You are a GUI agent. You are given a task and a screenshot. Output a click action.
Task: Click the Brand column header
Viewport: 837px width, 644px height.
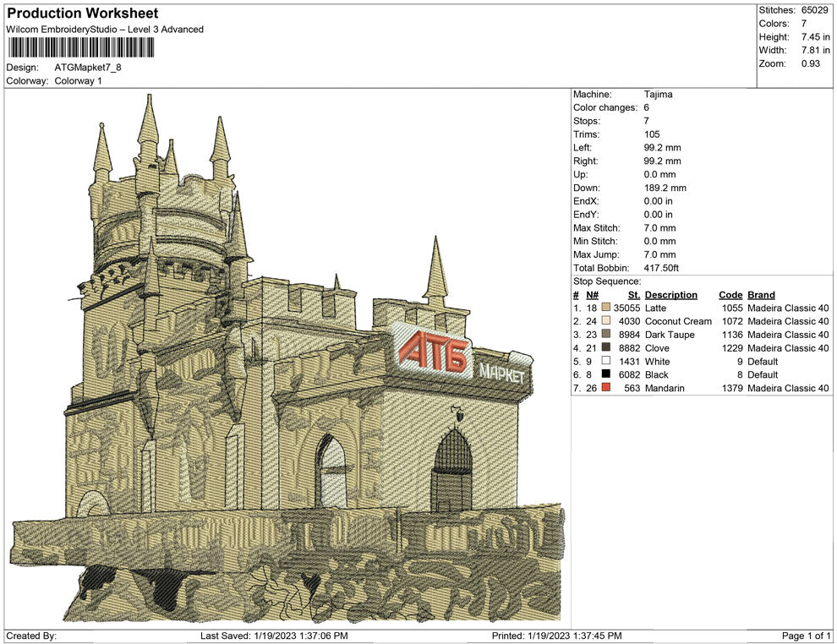(761, 295)
